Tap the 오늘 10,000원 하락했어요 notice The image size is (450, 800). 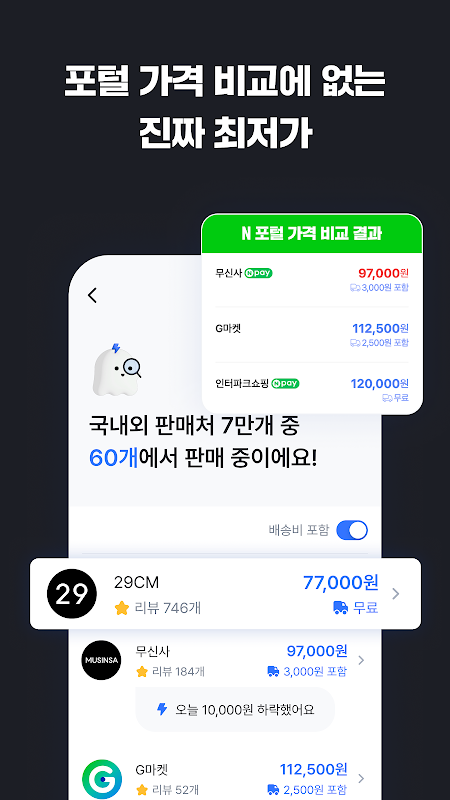pos(235,709)
